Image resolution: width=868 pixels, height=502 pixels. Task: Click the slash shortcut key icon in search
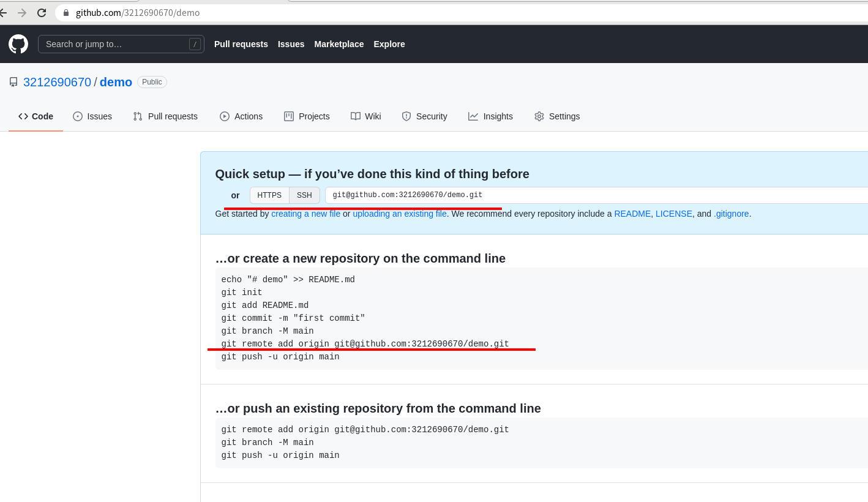(x=195, y=44)
